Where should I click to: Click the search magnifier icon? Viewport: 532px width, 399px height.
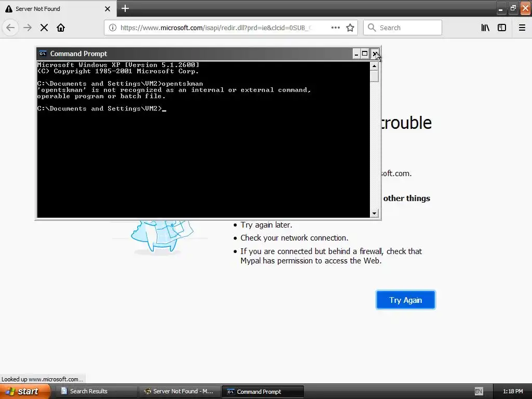pos(372,28)
